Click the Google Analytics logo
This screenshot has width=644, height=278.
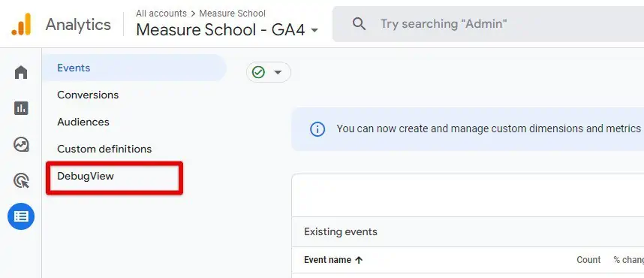21,24
